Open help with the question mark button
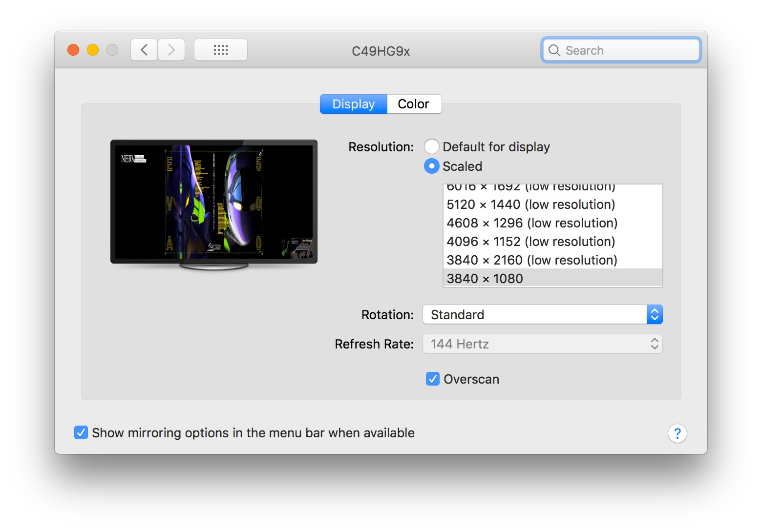762x532 pixels. [x=677, y=433]
